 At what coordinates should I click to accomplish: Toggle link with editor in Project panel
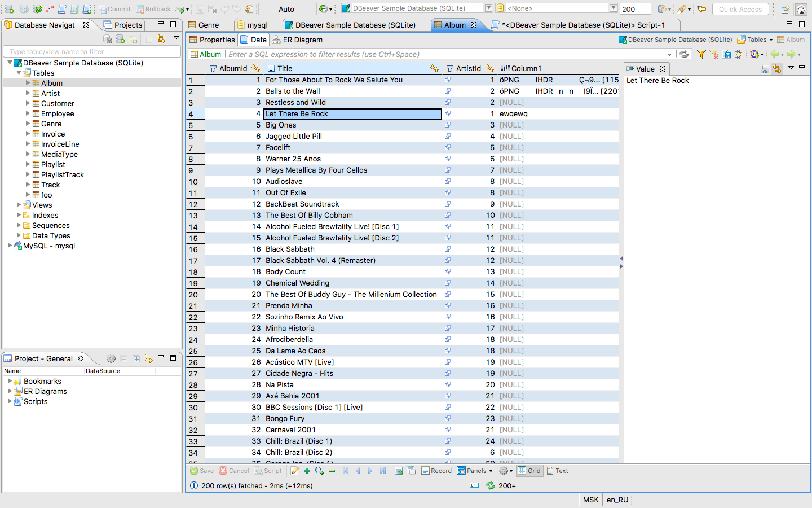pos(148,358)
